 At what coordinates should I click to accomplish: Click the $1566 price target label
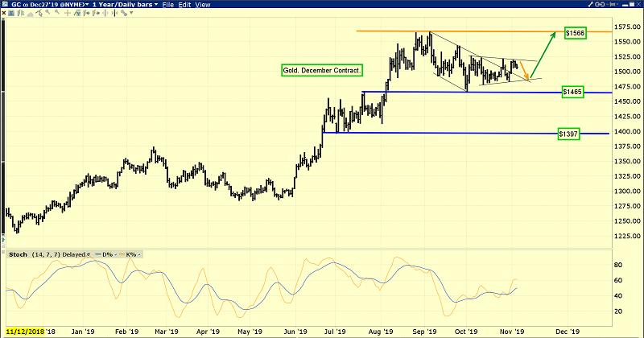pyautogui.click(x=574, y=33)
